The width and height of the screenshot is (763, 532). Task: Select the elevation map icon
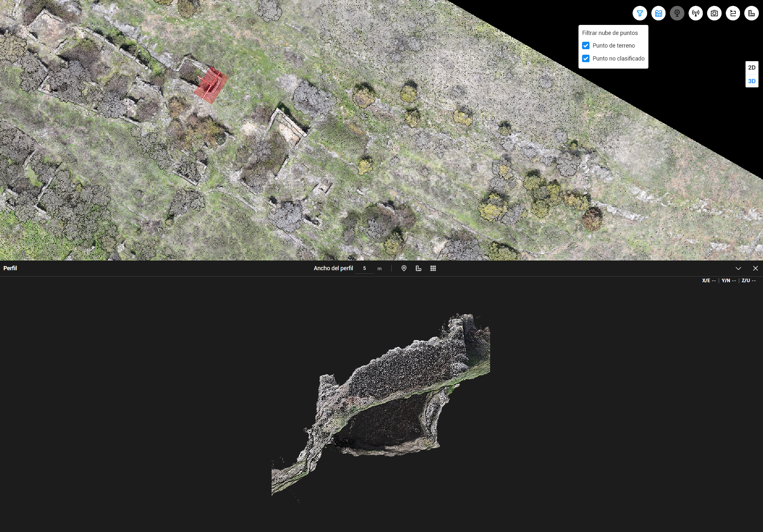click(658, 13)
